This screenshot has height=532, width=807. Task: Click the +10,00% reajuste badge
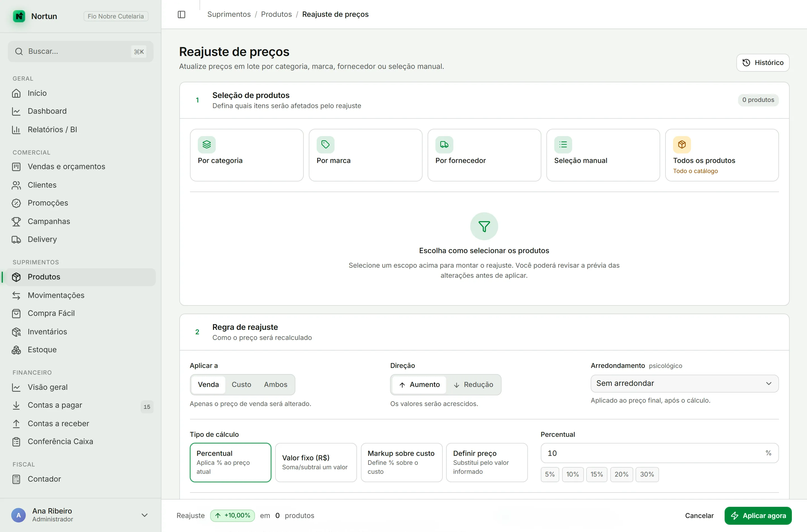[x=233, y=515]
